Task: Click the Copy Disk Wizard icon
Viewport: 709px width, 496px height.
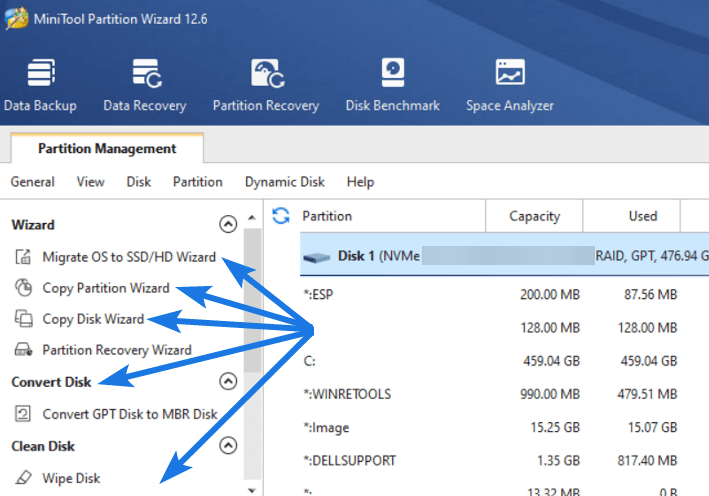Action: [x=24, y=318]
